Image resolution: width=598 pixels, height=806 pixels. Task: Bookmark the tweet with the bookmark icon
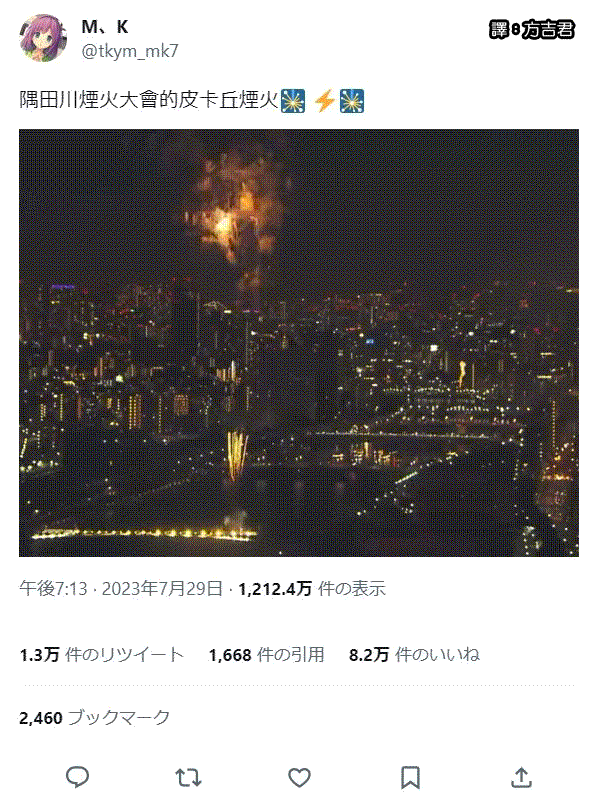(x=410, y=778)
